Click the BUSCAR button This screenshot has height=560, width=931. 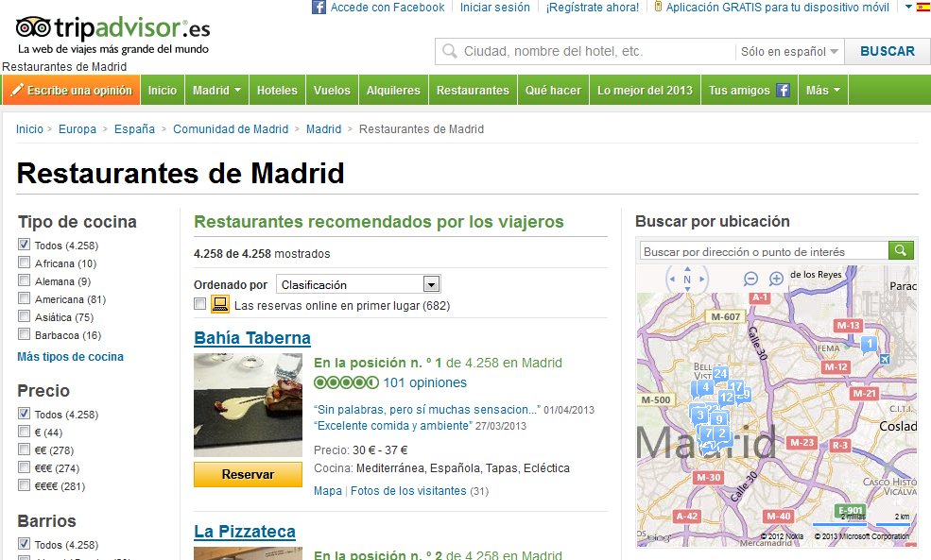tap(888, 51)
